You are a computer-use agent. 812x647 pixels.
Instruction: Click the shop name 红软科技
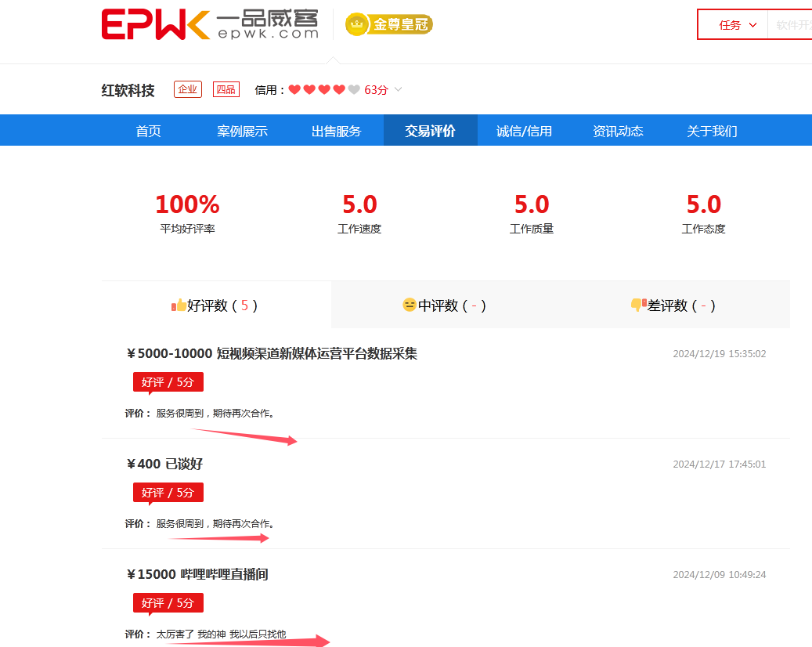pyautogui.click(x=128, y=90)
